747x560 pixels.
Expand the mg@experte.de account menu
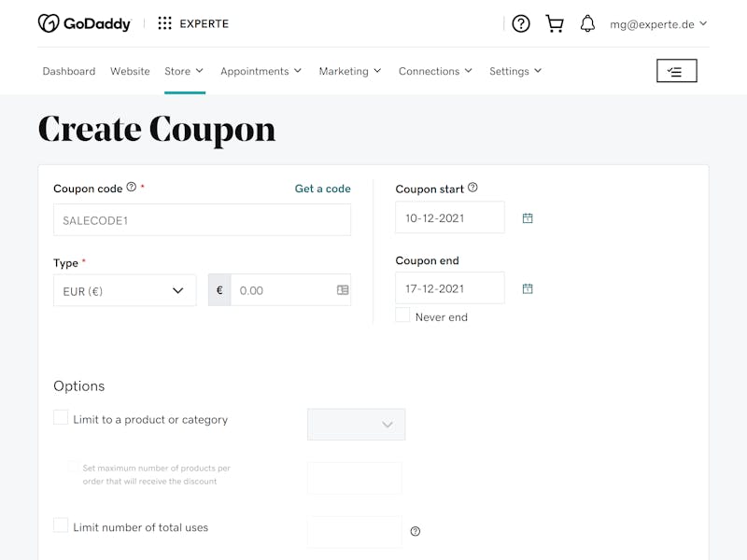658,24
